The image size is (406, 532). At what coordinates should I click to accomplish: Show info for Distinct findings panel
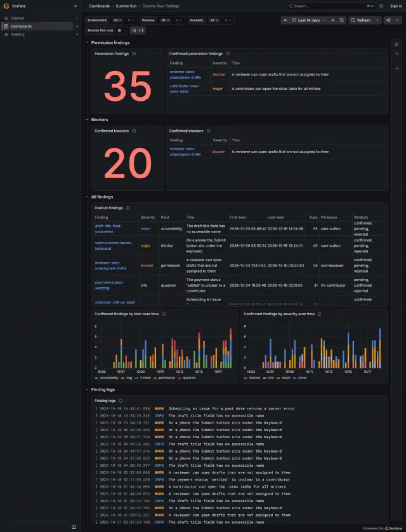pyautogui.click(x=128, y=208)
